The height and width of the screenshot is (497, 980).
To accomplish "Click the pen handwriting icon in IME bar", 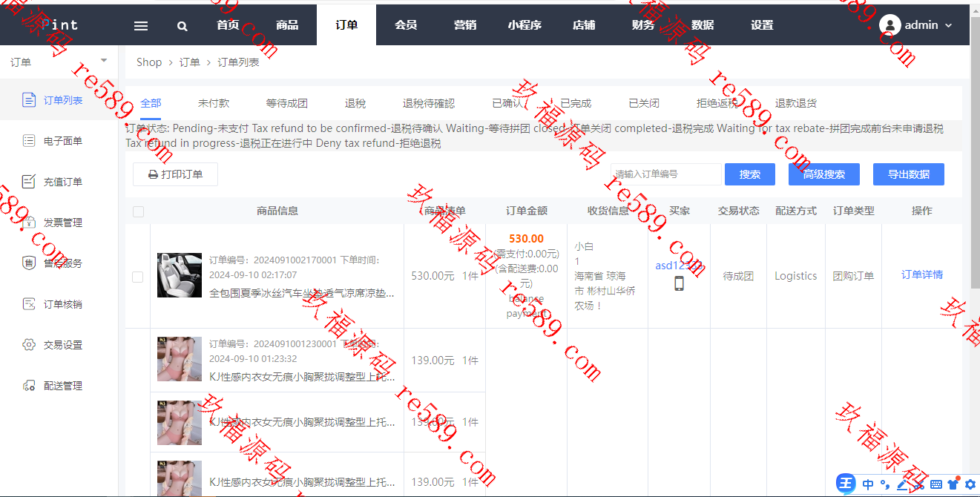I will point(903,485).
